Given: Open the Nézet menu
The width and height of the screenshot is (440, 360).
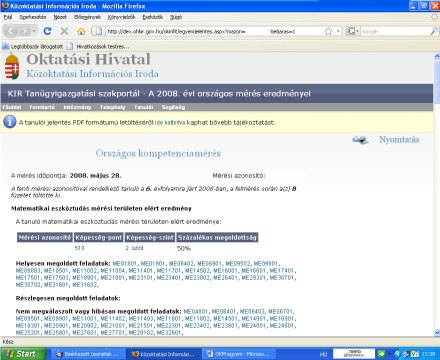Looking at the screenshot, I should [60, 17].
